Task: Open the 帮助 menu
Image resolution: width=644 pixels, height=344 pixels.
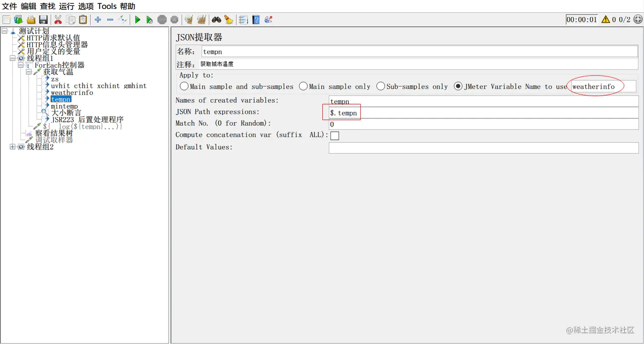Action: 128,6
